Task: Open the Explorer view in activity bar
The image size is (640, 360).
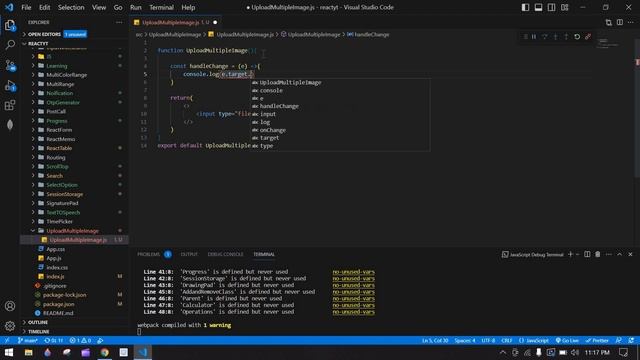Action: tap(10, 25)
